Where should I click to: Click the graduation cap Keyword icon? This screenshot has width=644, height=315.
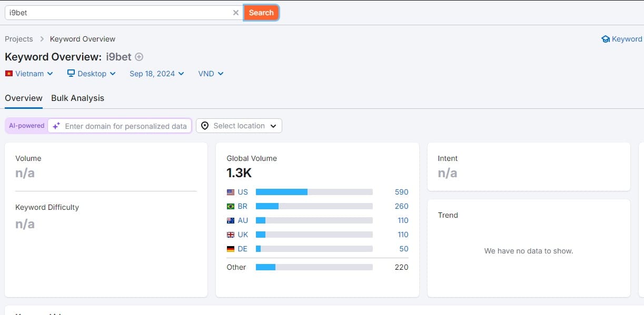pos(606,39)
